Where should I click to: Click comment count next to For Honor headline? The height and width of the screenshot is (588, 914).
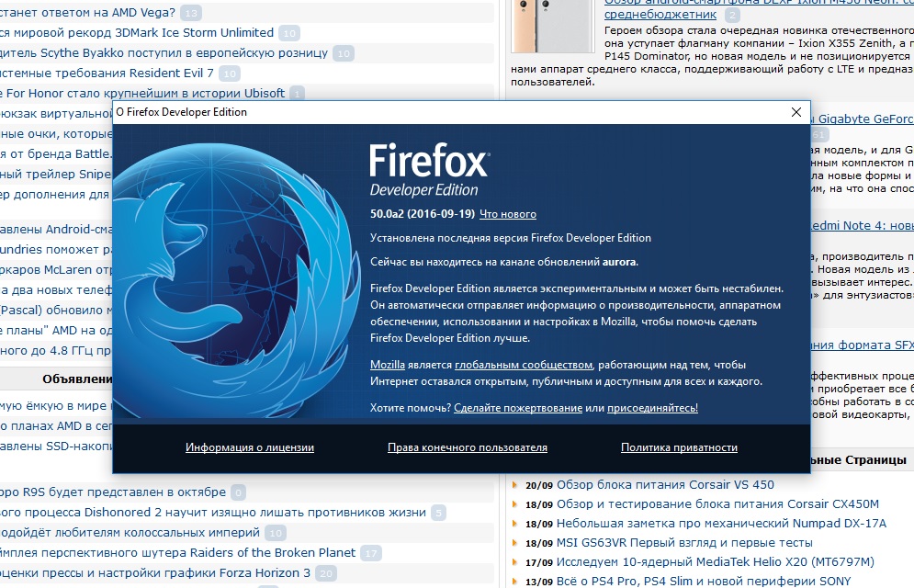click(298, 94)
